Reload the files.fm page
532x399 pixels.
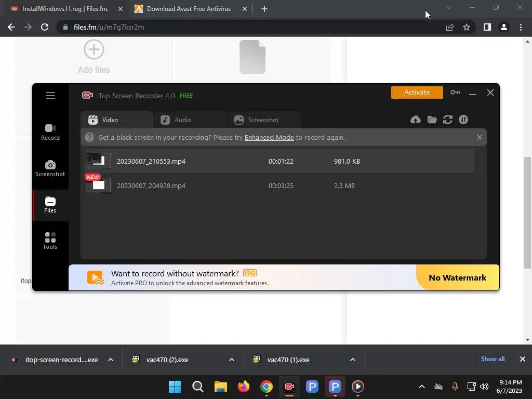(x=45, y=27)
